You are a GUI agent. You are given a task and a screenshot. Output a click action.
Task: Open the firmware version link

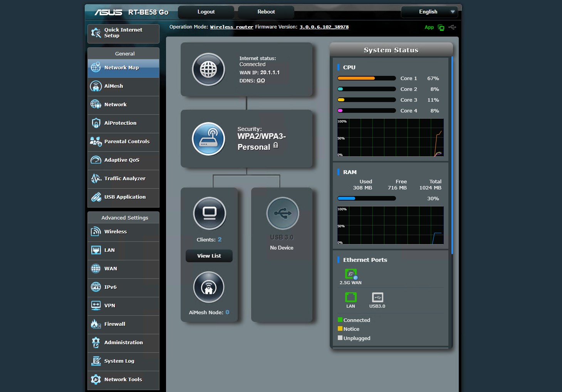(x=324, y=27)
